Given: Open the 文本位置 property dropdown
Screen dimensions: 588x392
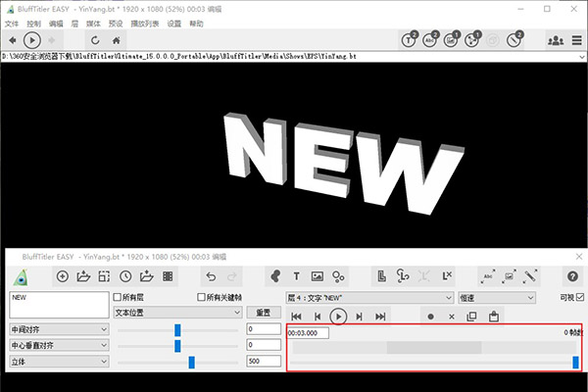Looking at the screenshot, I should 177,313.
